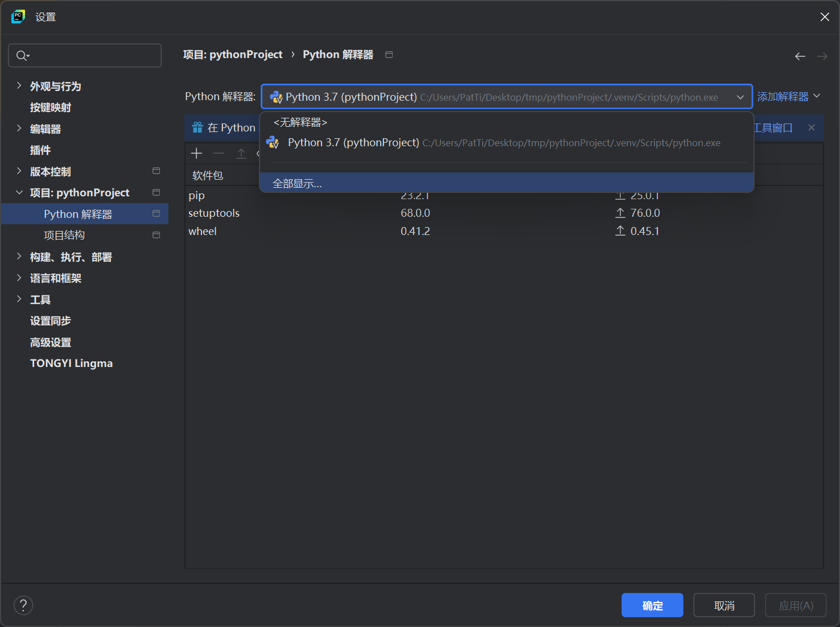This screenshot has width=840, height=627.
Task: Open 项目结构 settings page
Action: point(64,235)
